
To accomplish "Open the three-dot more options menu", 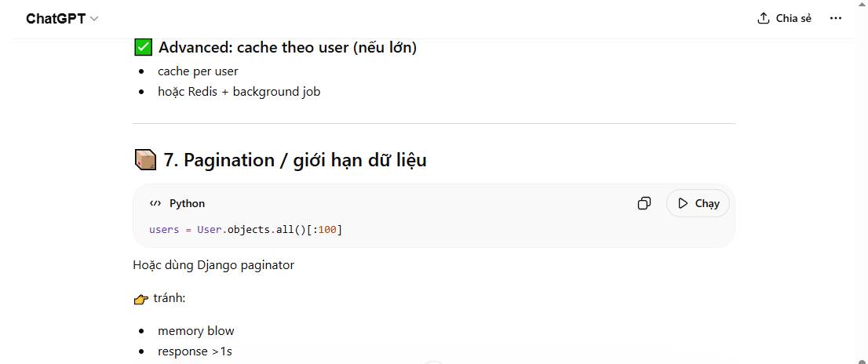I will pos(835,18).
